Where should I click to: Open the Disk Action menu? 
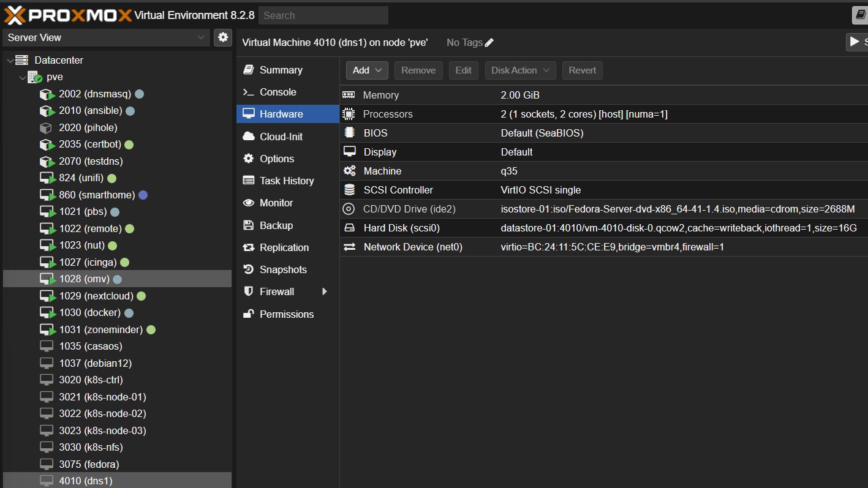coord(520,70)
